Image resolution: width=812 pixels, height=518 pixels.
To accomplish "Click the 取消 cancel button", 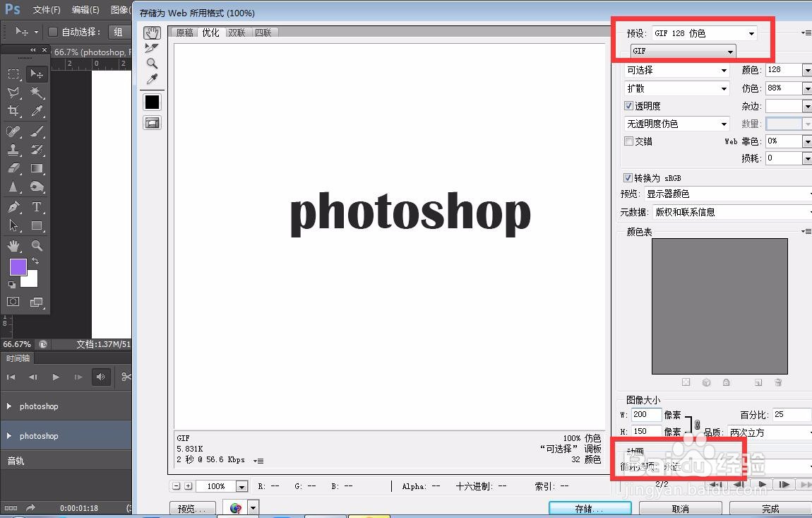I will point(680,509).
